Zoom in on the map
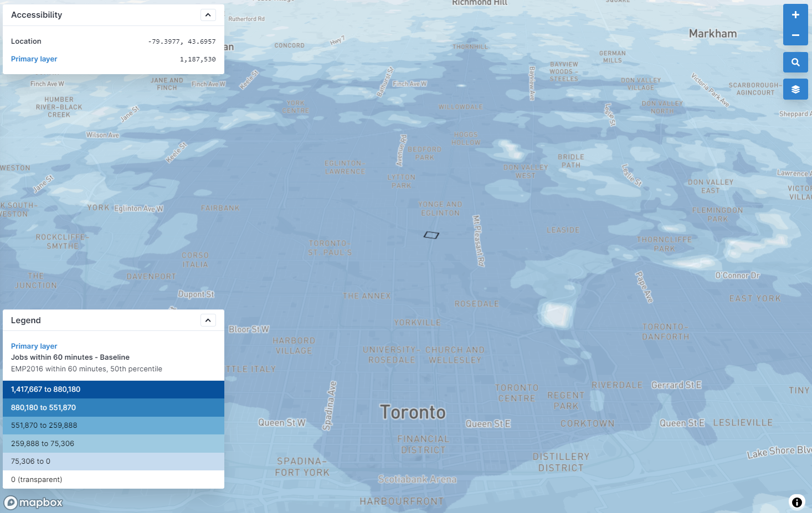The height and width of the screenshot is (513, 812). pyautogui.click(x=795, y=15)
